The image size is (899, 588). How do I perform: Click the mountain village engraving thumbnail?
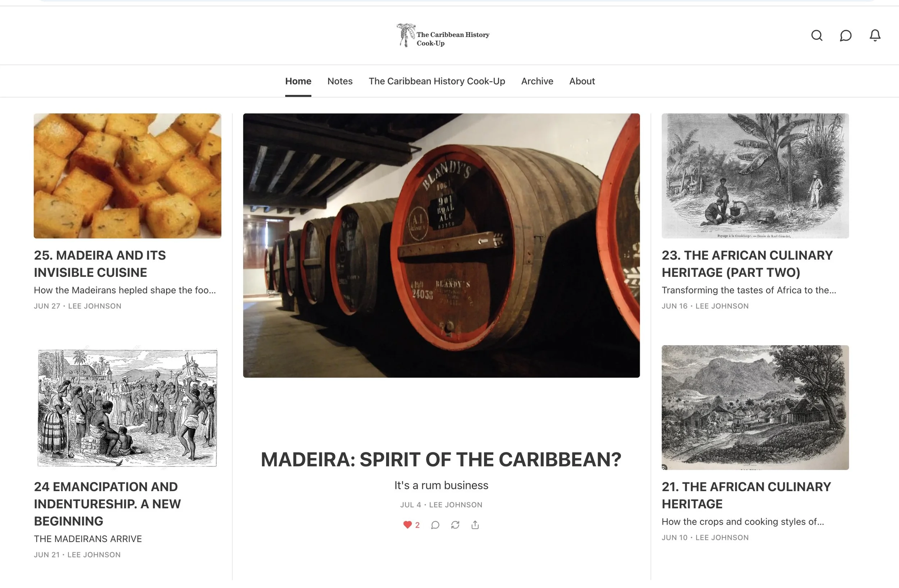point(755,408)
